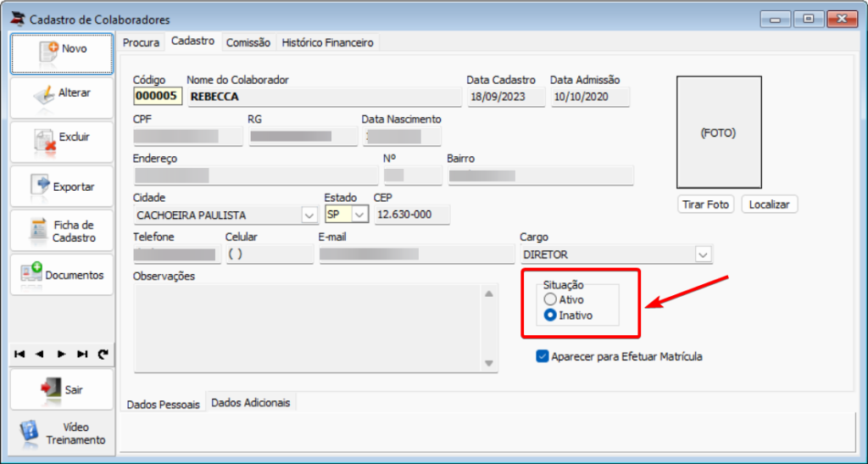Switch to the Procura tab
This screenshot has width=868, height=464.
[x=141, y=42]
